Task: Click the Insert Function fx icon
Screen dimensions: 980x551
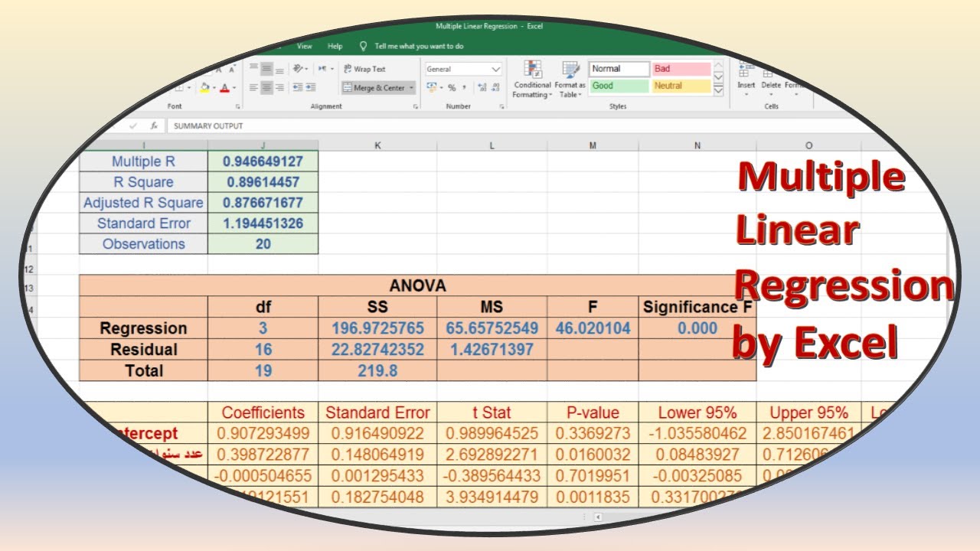Action: [x=154, y=126]
